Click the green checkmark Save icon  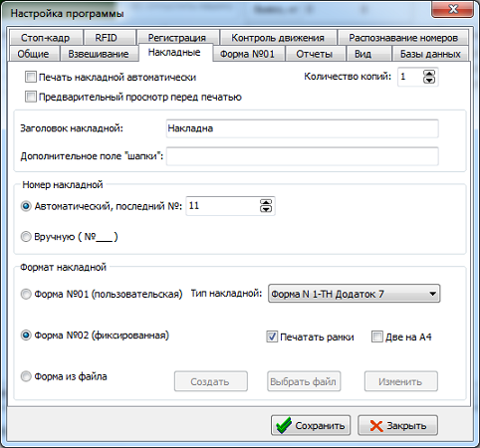coord(284,425)
